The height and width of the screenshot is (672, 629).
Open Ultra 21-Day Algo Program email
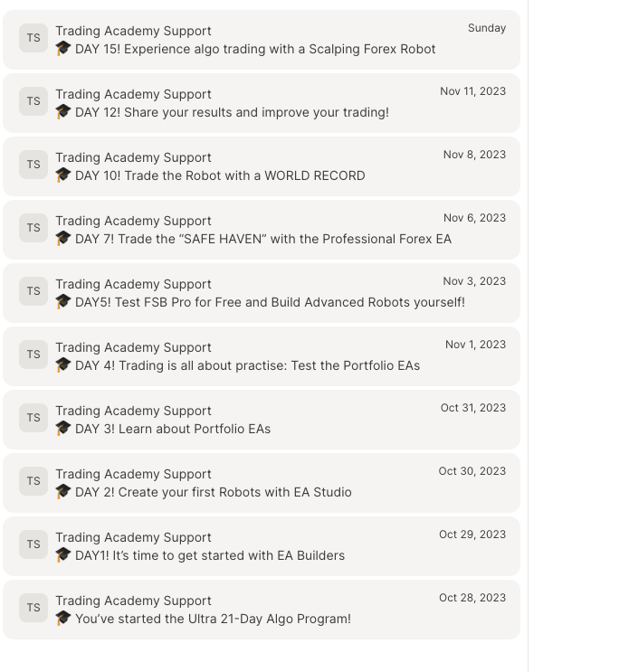coord(262,610)
